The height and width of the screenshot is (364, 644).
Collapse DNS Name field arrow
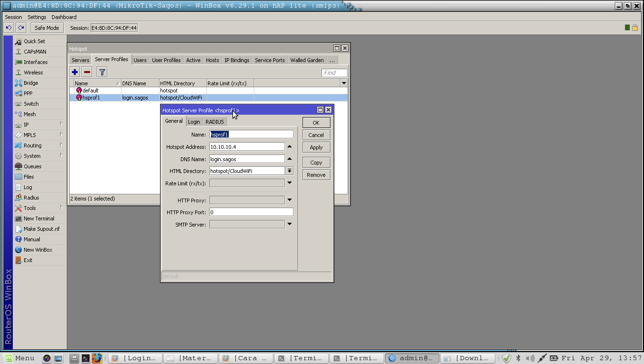pos(290,159)
